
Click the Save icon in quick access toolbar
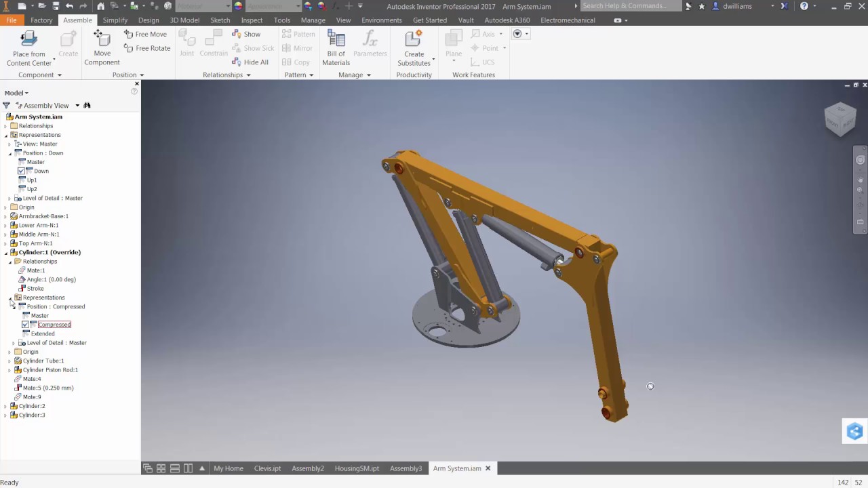[x=56, y=6]
